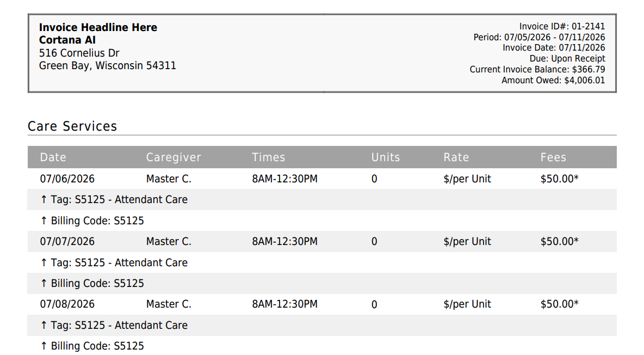Select Amount Owed $4,006.01 line
The width and height of the screenshot is (644, 355).
coord(553,80)
